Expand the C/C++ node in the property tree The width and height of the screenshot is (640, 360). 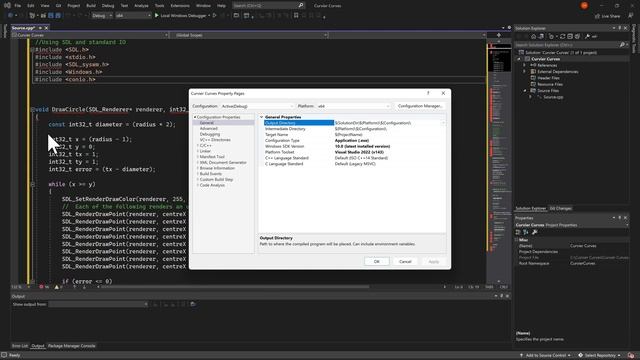pos(198,145)
